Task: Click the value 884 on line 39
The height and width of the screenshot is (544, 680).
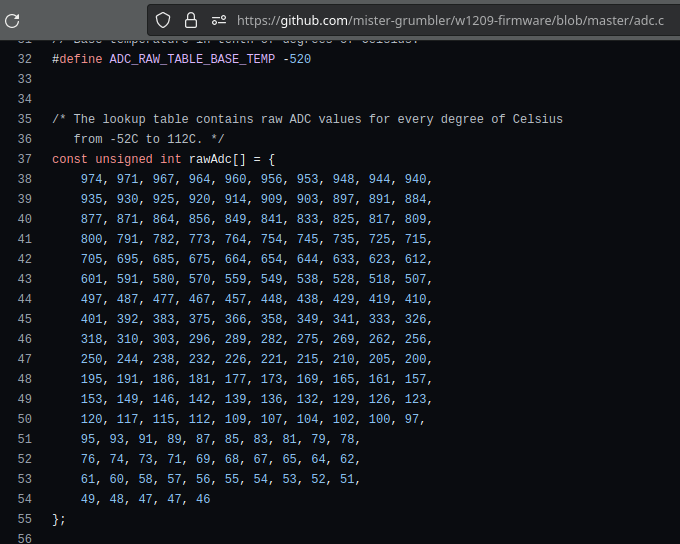Action: pos(415,199)
